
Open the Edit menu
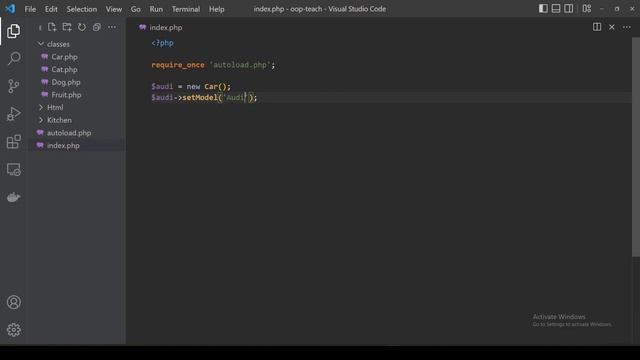(x=51, y=9)
